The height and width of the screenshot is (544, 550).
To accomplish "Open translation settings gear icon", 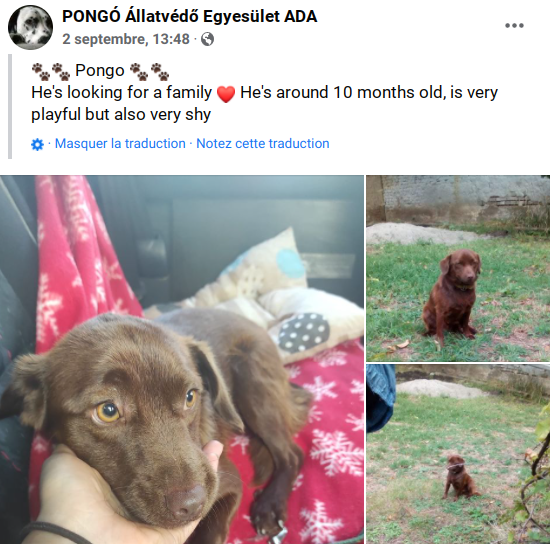I will tap(37, 144).
